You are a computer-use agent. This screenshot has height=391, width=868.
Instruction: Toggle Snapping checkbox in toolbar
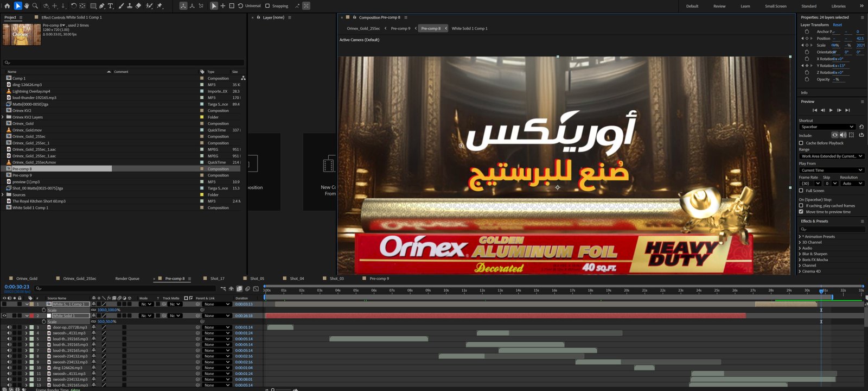point(267,6)
